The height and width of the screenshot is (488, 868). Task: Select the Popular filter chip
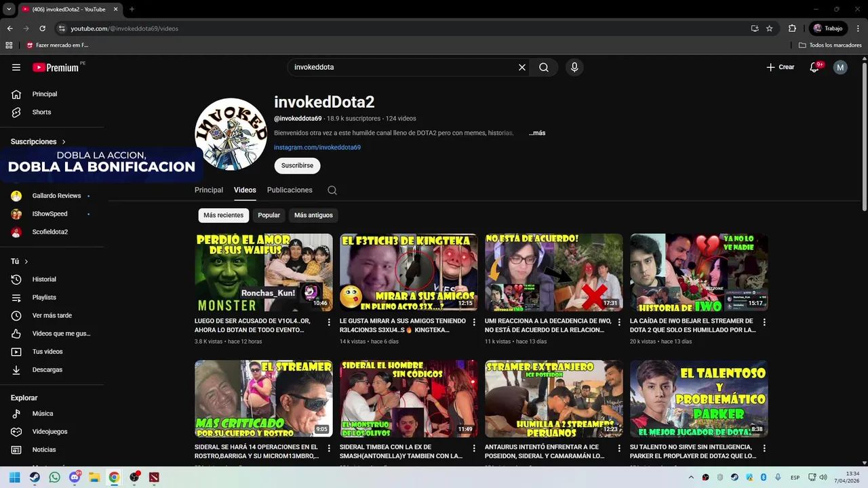pyautogui.click(x=269, y=215)
